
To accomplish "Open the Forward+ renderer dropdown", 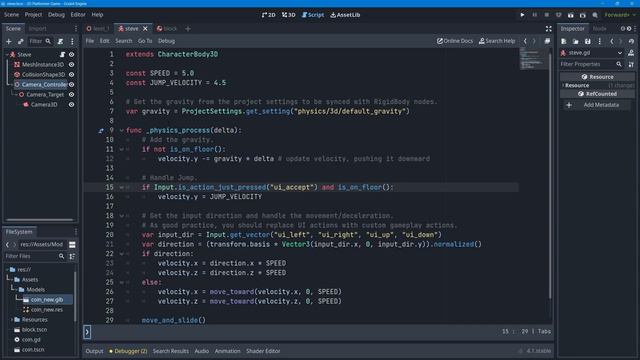I will pyautogui.click(x=620, y=15).
